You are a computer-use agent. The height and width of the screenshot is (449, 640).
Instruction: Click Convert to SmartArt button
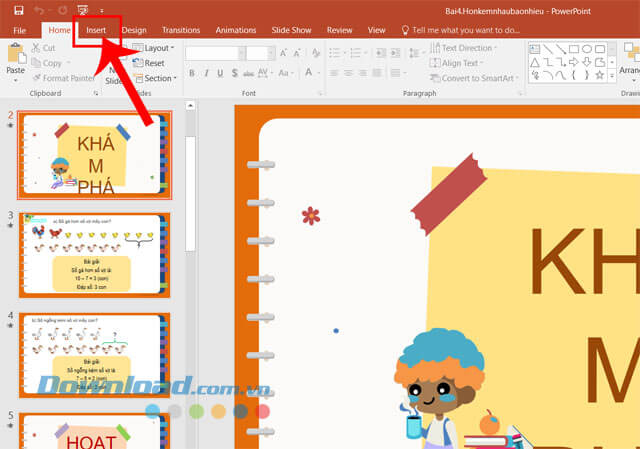(477, 78)
